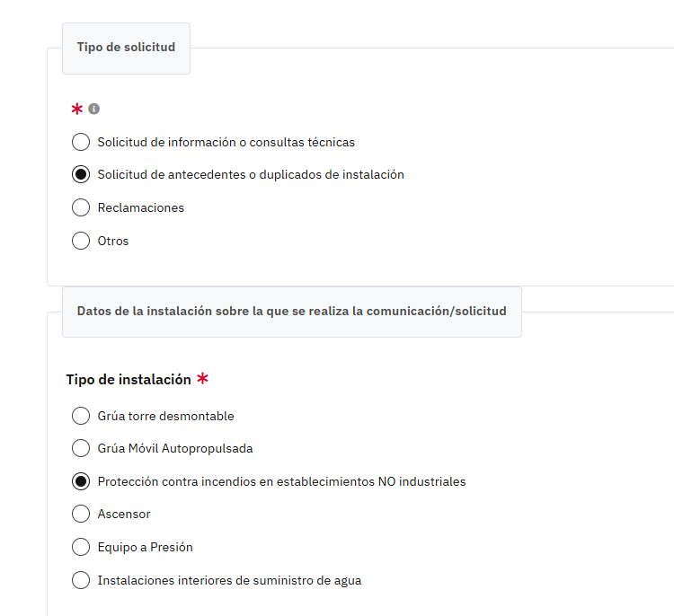This screenshot has width=674, height=616.
Task: Click the 'Ascensor' label text
Action: [x=124, y=515]
